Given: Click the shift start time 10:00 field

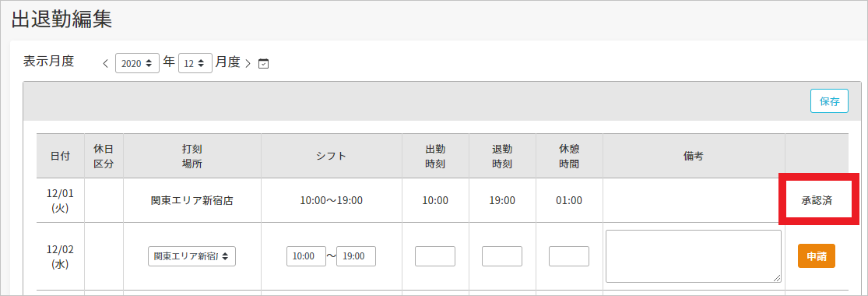Looking at the screenshot, I should point(306,256).
